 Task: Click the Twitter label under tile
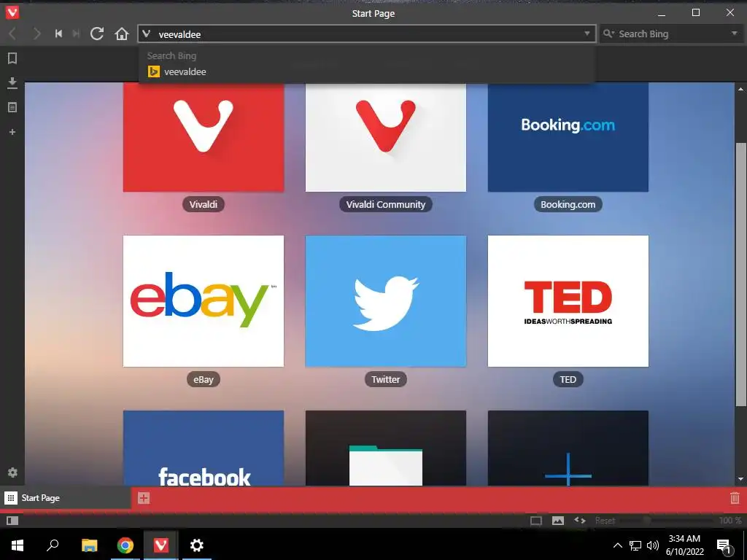pos(386,379)
